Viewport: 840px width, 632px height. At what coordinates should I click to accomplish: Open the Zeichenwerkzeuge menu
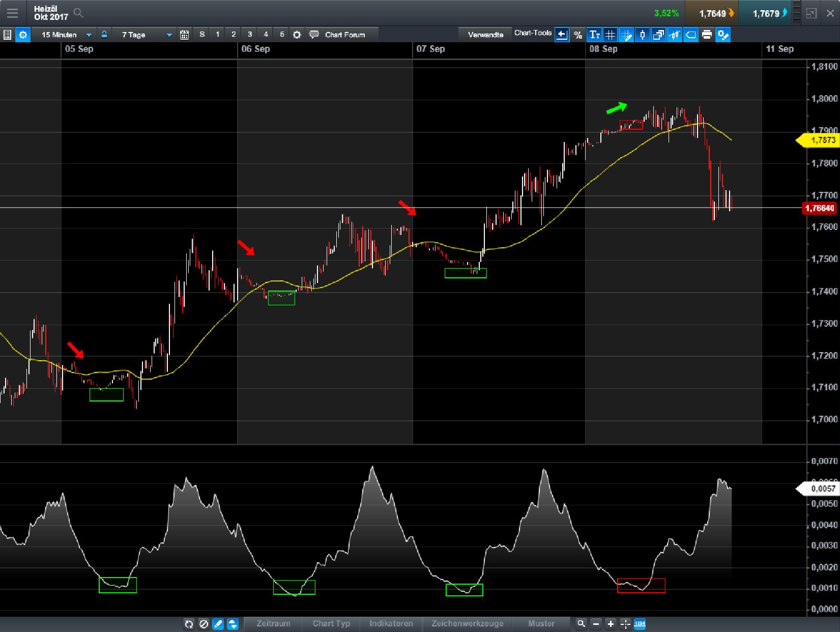pyautogui.click(x=468, y=623)
